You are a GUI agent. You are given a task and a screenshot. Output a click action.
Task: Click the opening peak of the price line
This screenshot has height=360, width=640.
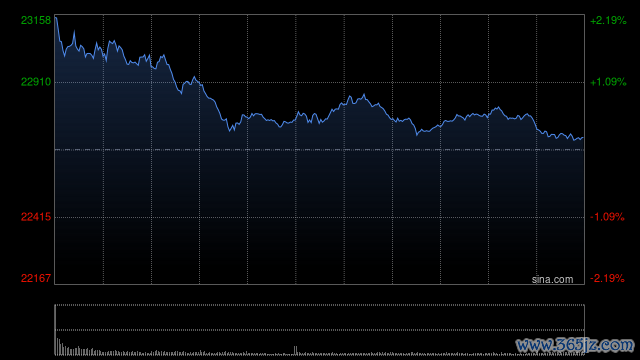(x=56, y=18)
